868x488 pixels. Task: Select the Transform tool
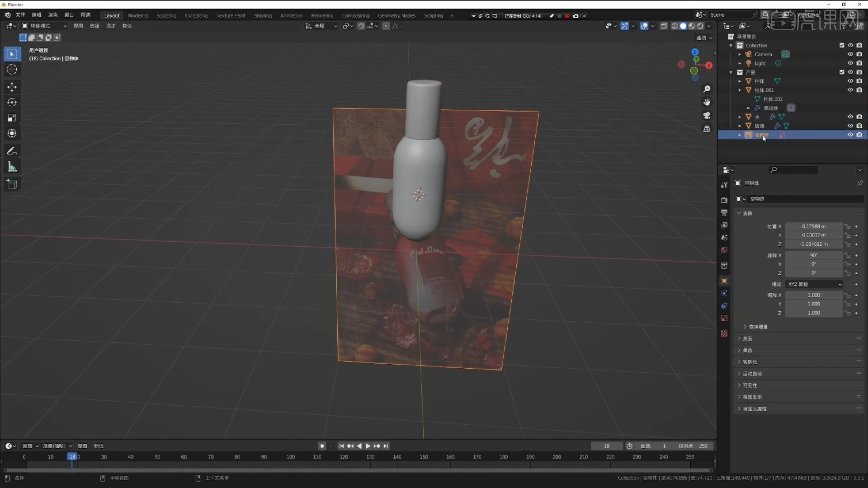coord(12,134)
